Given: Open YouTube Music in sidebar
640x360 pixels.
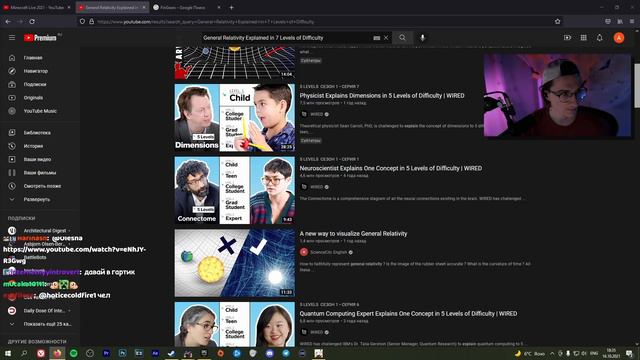Looking at the screenshot, I should 40,111.
